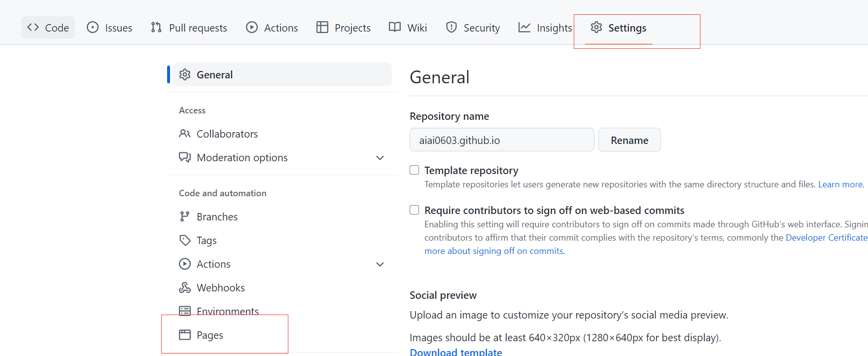
Task: Click the Pull requests branch icon
Action: click(156, 28)
